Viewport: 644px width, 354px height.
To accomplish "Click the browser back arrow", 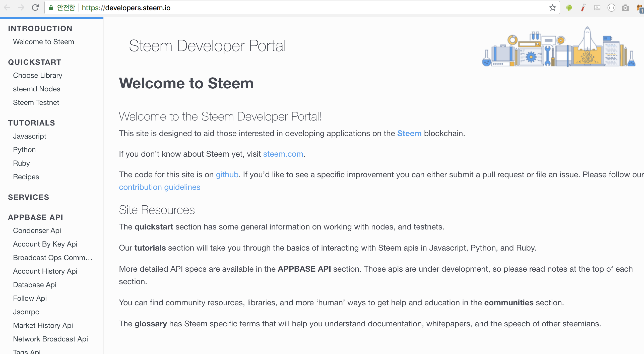I will point(8,8).
